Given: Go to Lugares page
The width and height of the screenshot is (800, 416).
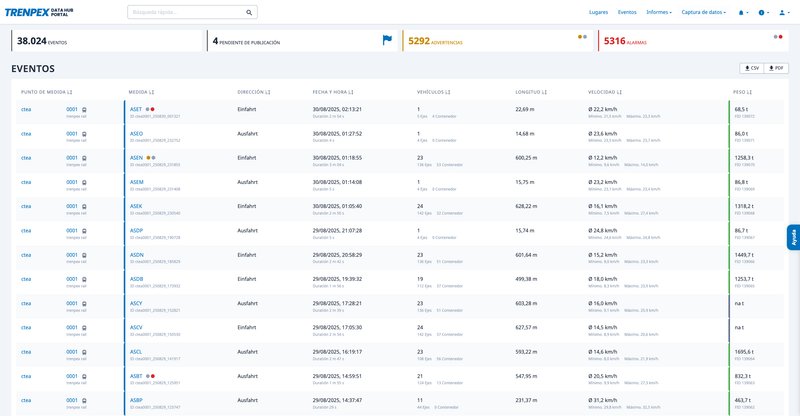Looking at the screenshot, I should tap(598, 12).
